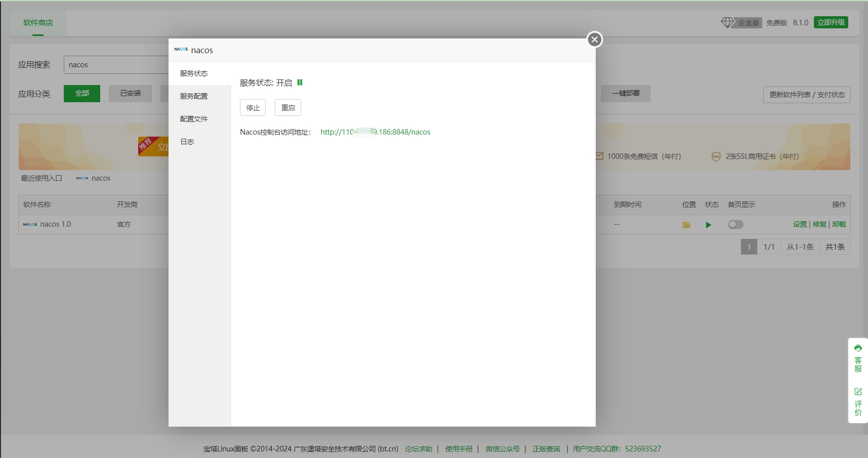Click the 微信公众号 footer link

503,449
